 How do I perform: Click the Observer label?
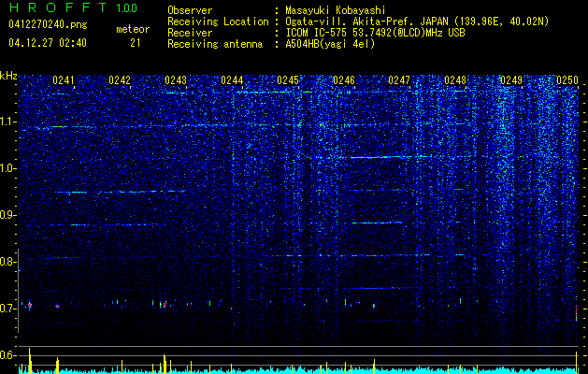pyautogui.click(x=190, y=10)
